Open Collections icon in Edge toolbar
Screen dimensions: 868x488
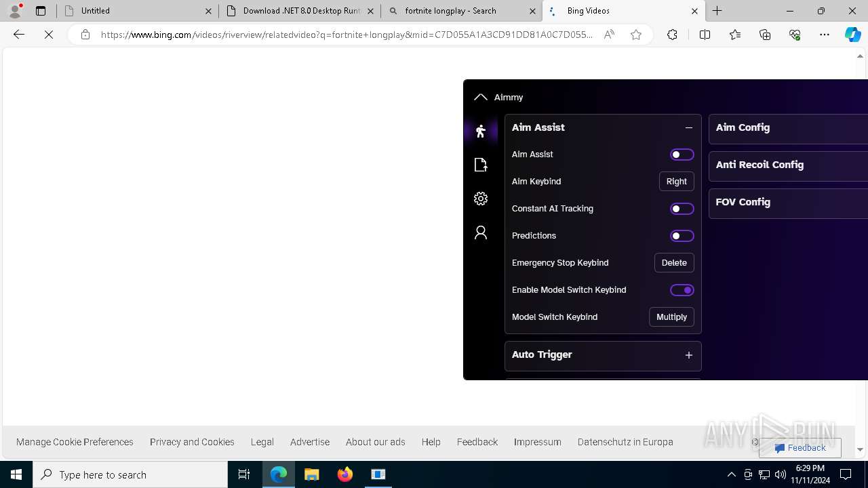765,35
